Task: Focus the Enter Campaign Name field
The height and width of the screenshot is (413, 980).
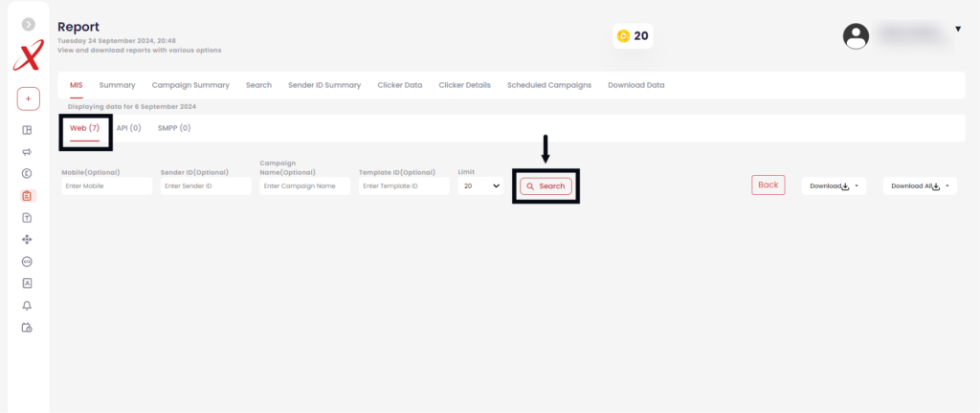Action: (x=304, y=186)
